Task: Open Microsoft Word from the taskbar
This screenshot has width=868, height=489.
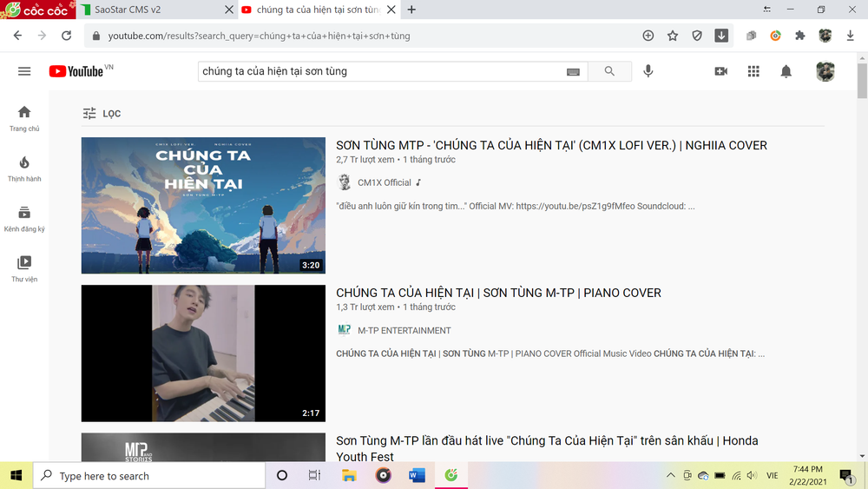Action: 417,475
